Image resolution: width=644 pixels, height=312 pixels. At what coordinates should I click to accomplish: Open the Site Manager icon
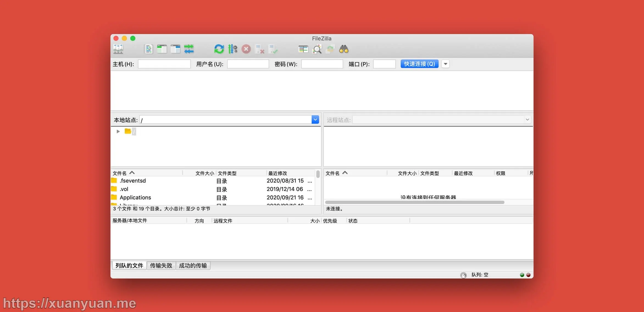(x=118, y=49)
